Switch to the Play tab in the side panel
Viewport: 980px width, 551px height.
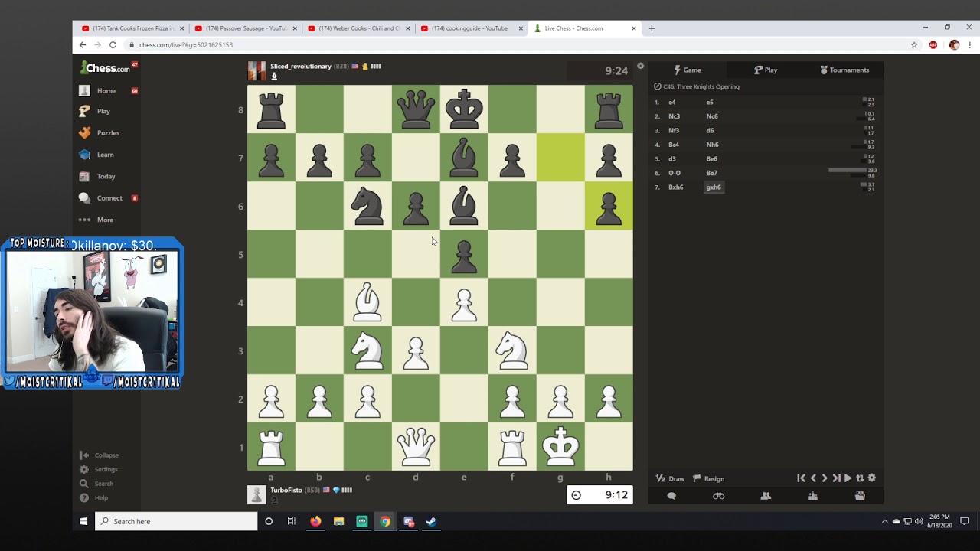tap(766, 70)
